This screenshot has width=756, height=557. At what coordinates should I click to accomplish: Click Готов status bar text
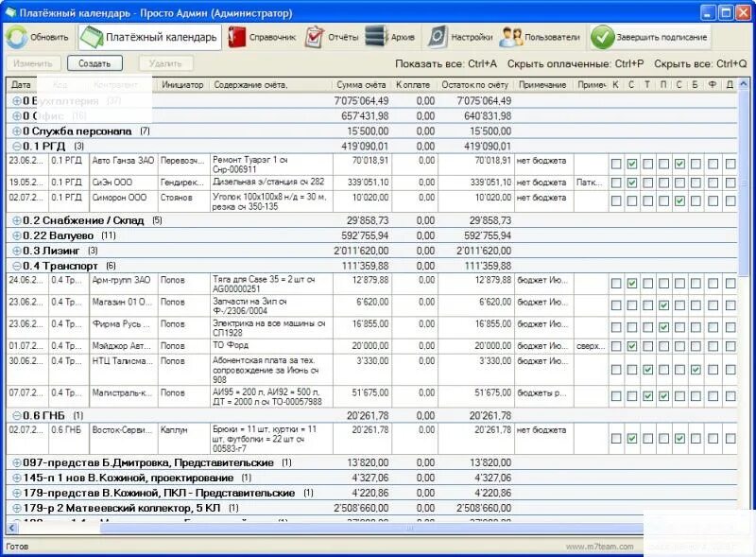point(17,547)
